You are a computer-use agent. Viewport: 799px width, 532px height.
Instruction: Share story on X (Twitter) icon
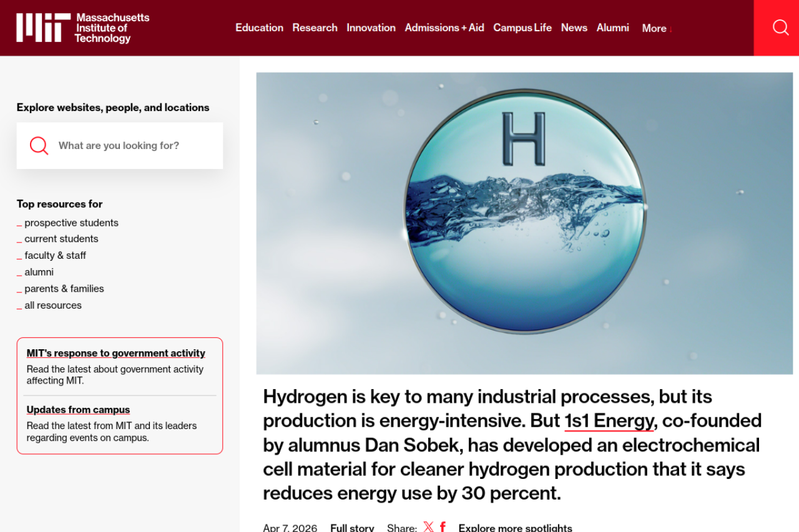(x=428, y=527)
